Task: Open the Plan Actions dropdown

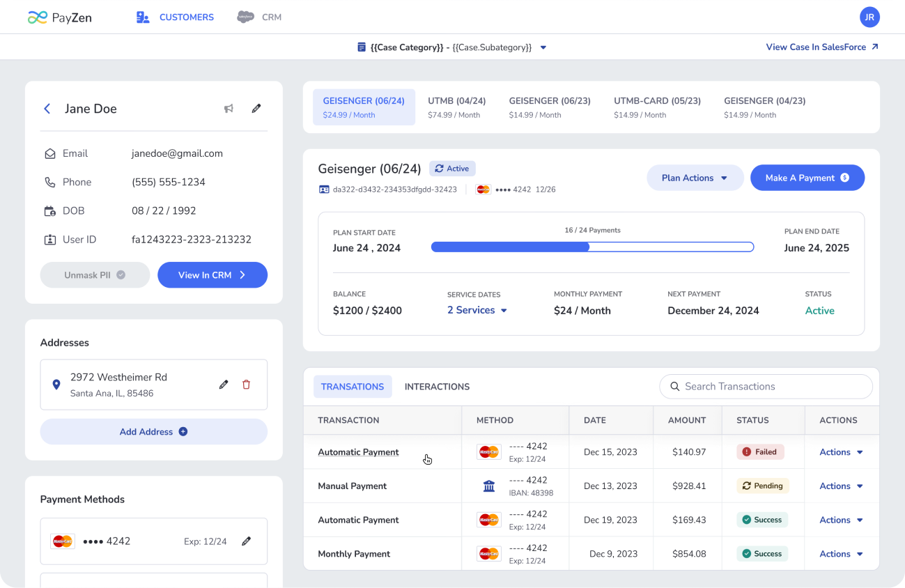Action: pos(694,178)
